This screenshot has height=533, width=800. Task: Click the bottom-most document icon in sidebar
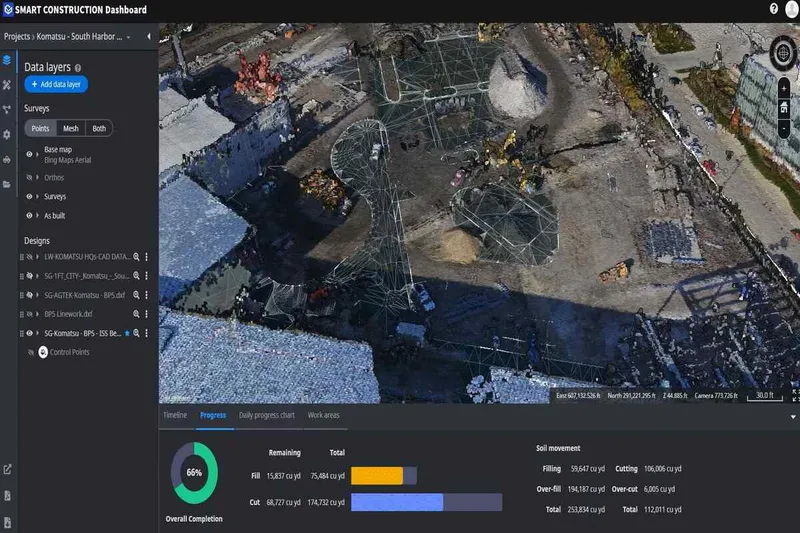click(x=7, y=522)
